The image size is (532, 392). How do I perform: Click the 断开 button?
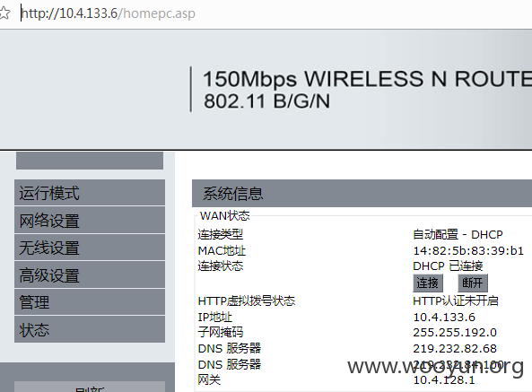[473, 283]
